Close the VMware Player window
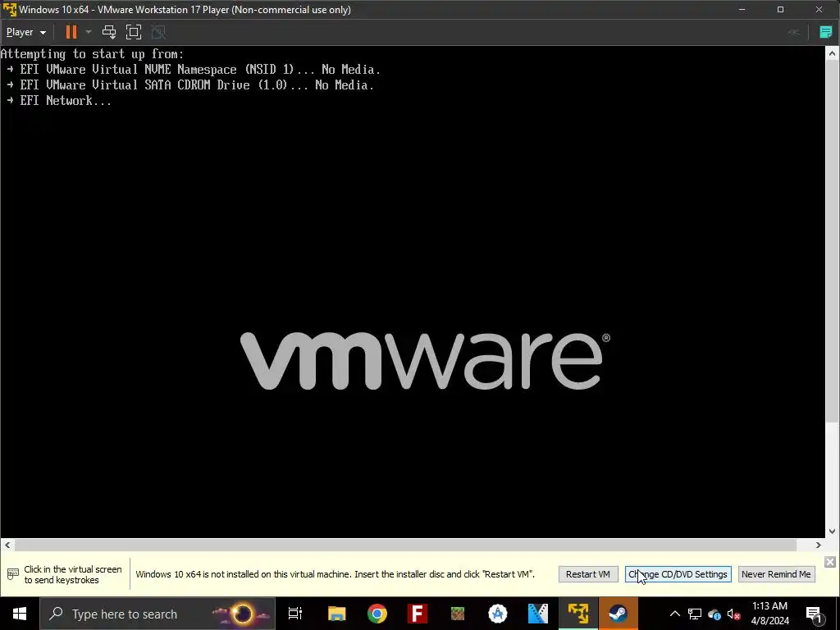This screenshot has height=630, width=840. coord(819,10)
